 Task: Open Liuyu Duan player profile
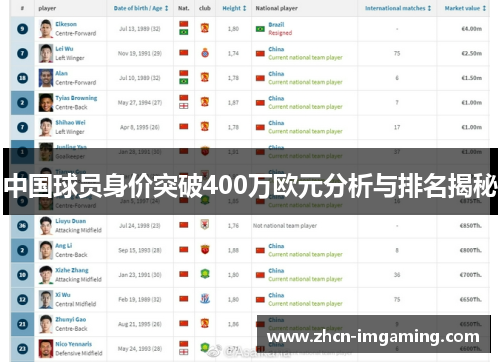click(x=71, y=221)
